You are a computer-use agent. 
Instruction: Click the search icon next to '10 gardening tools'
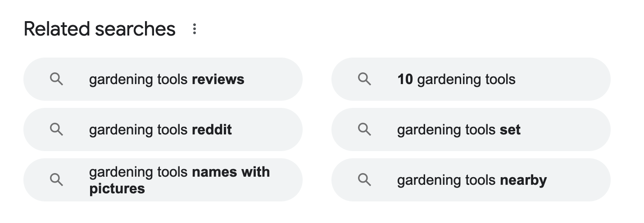pyautogui.click(x=364, y=80)
